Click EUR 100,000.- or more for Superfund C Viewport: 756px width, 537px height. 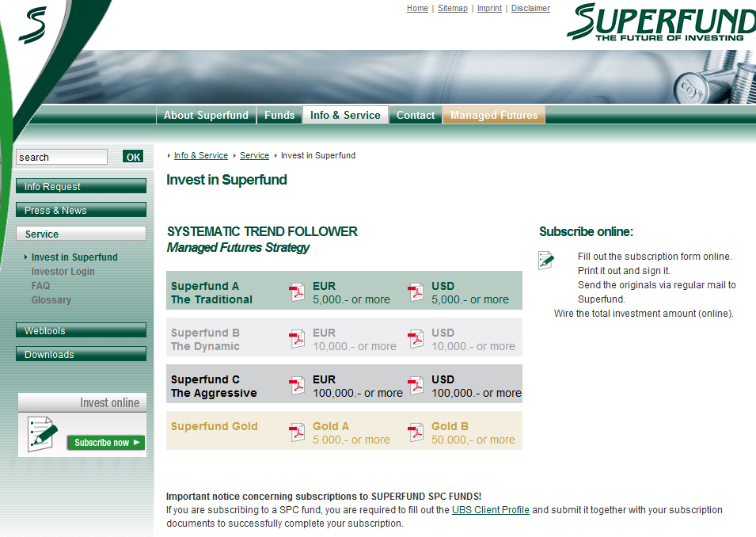click(x=358, y=387)
